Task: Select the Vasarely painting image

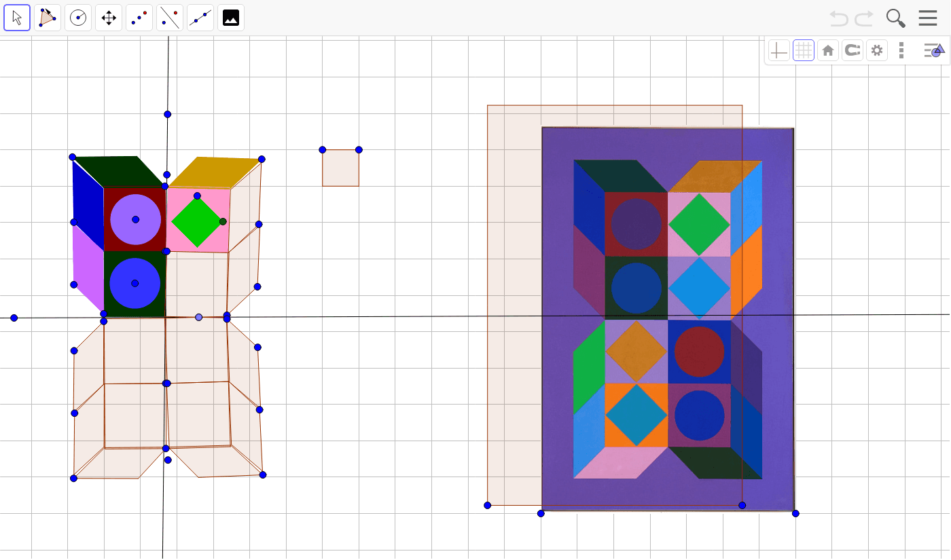Action: 668,319
